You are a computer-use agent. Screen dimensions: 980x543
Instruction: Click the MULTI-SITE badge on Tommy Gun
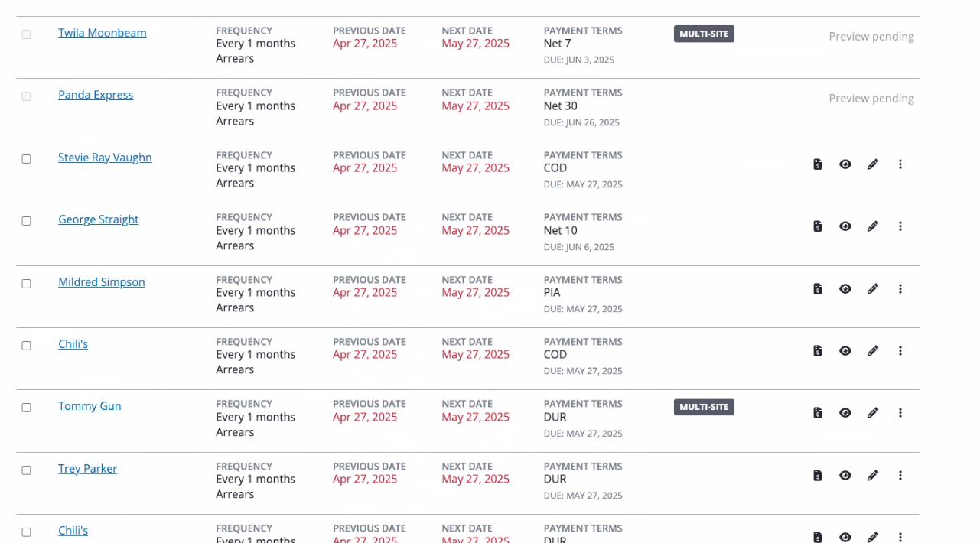704,407
